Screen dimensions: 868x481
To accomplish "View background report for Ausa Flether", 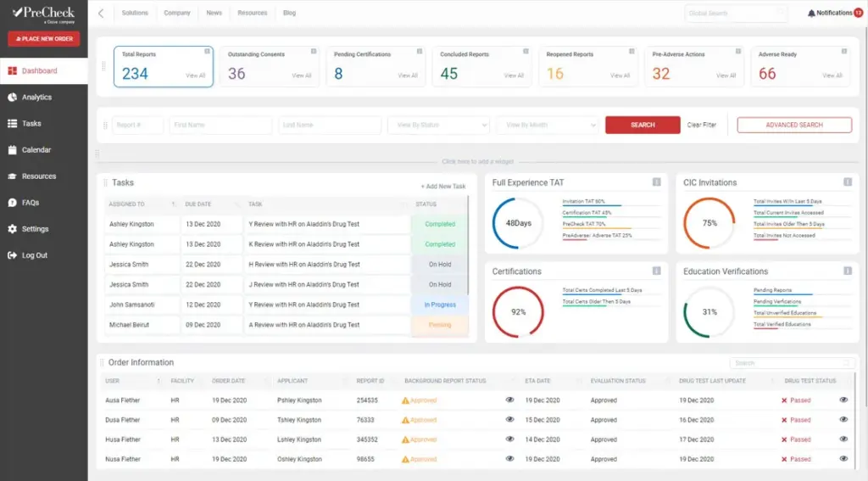I will point(509,400).
